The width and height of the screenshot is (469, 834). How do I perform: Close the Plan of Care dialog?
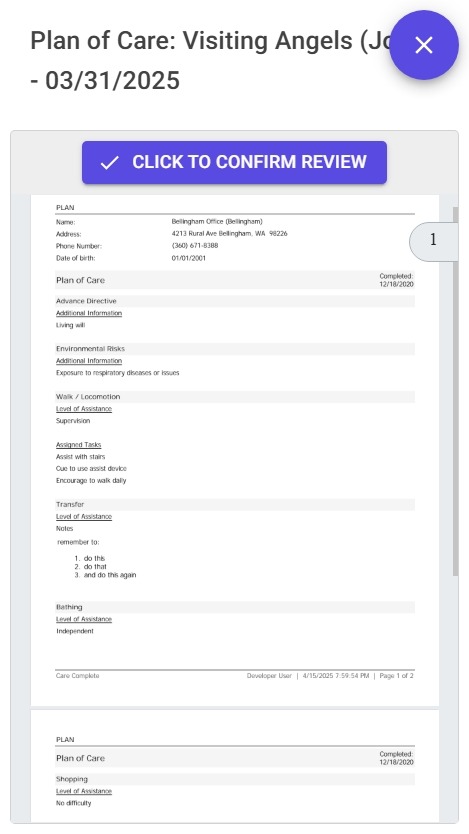[x=424, y=45]
